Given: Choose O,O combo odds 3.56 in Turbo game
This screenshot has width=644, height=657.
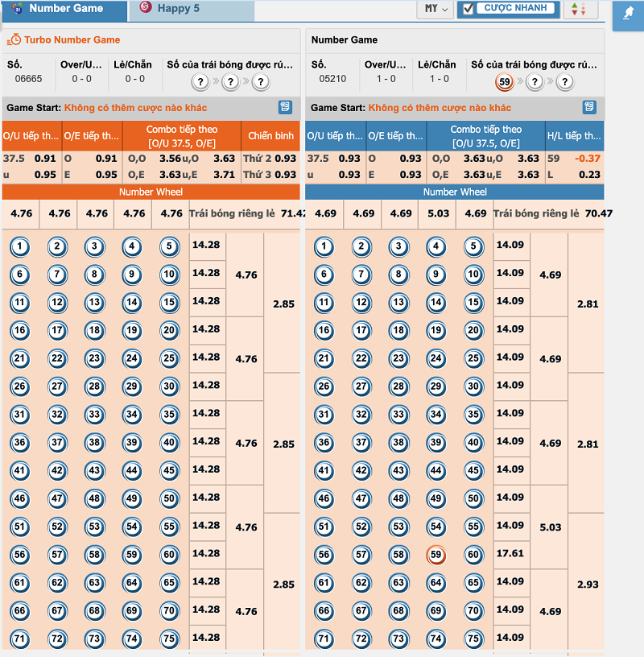Looking at the screenshot, I should pos(170,159).
